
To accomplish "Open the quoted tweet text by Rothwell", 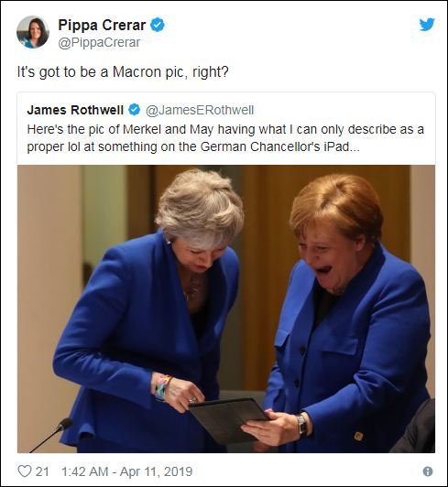I will (225, 138).
